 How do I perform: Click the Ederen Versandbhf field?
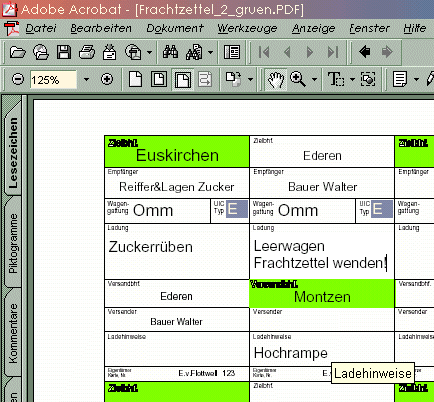[x=177, y=294]
